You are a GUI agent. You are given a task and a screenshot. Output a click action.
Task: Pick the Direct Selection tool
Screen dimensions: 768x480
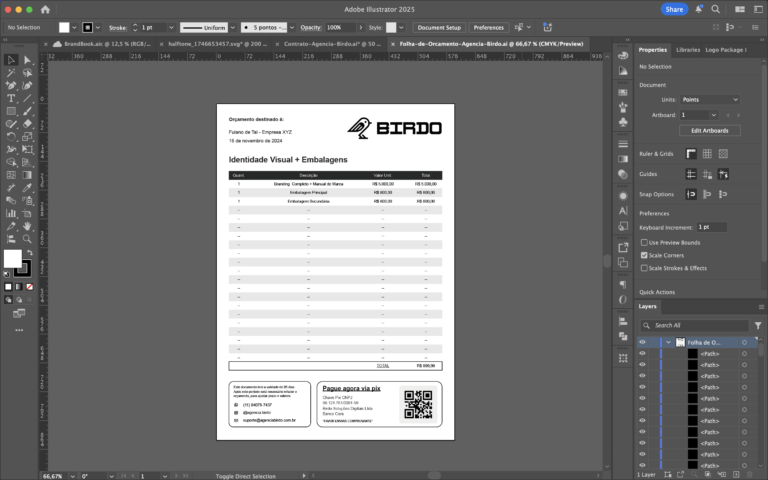(x=28, y=60)
